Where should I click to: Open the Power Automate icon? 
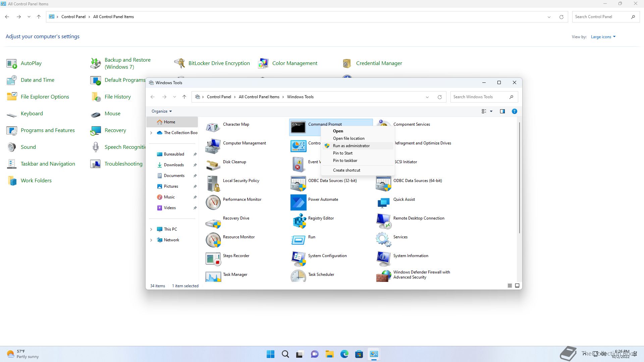pos(299,202)
